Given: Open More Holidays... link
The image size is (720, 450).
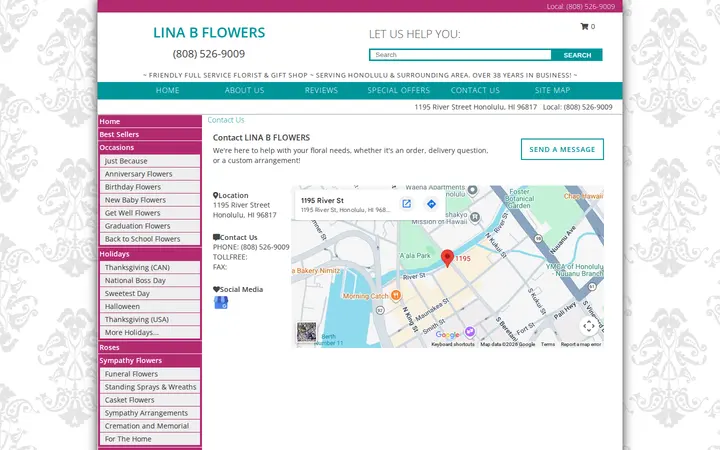Looking at the screenshot, I should [150, 332].
